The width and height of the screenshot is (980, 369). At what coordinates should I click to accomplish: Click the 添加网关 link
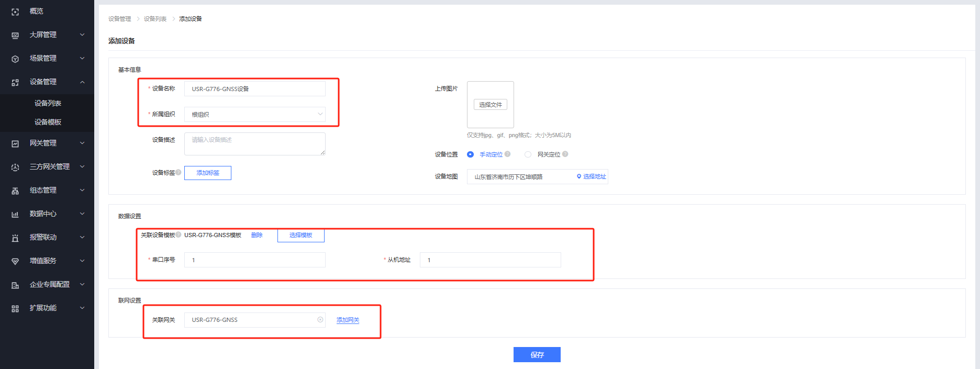point(348,320)
